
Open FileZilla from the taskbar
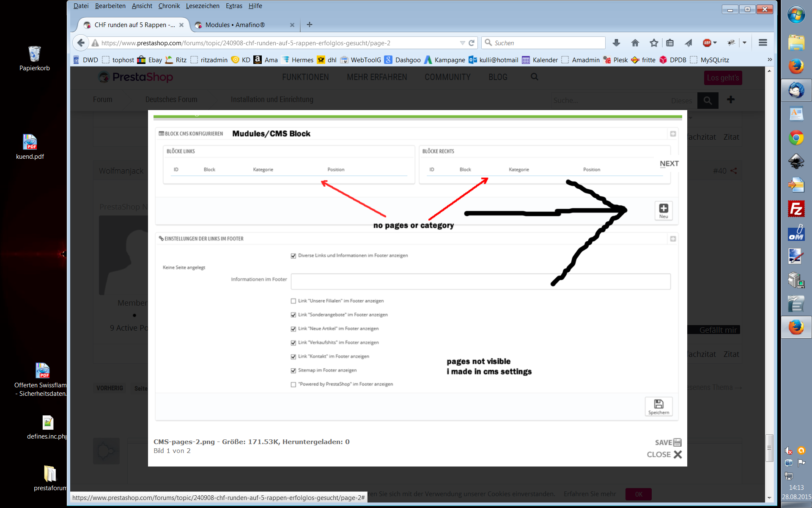796,209
